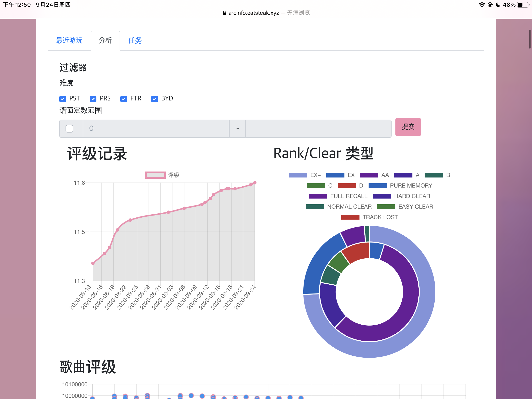
Task: Disable the BYD difficulty checkbox
Action: pyautogui.click(x=154, y=99)
